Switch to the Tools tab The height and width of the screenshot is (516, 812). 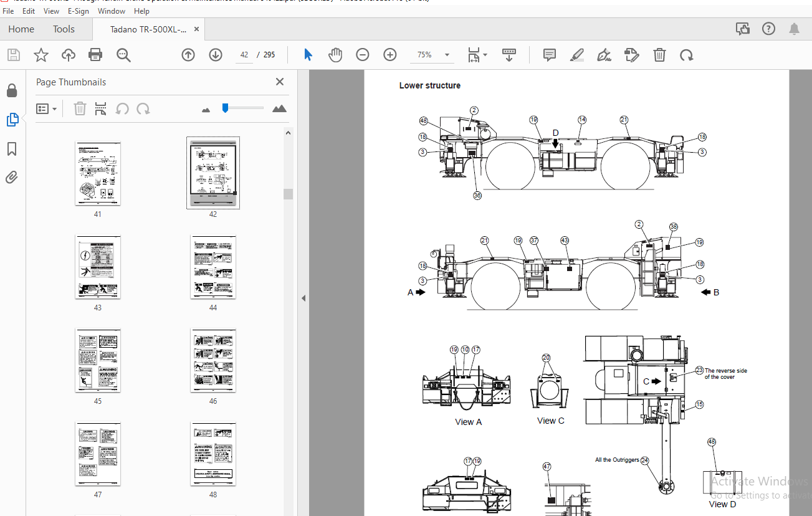click(64, 29)
